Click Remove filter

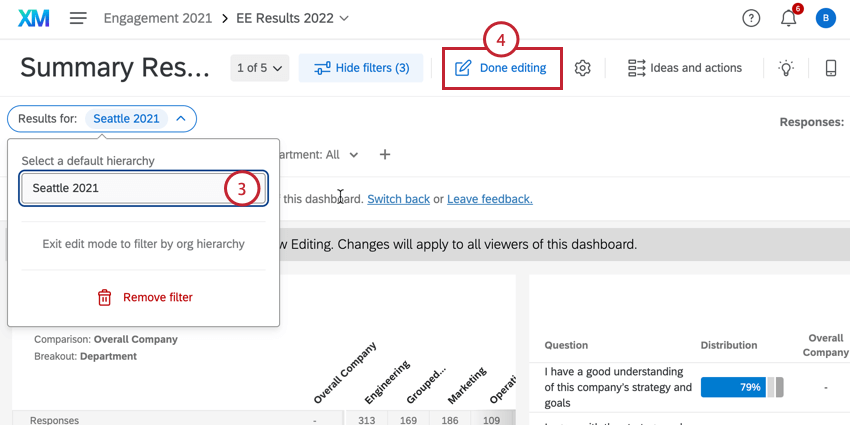pyautogui.click(x=158, y=298)
